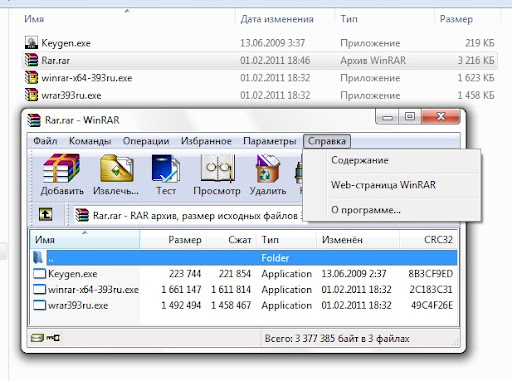Click the archive path address field
Viewport: 512px width, 381px height.
(188, 215)
